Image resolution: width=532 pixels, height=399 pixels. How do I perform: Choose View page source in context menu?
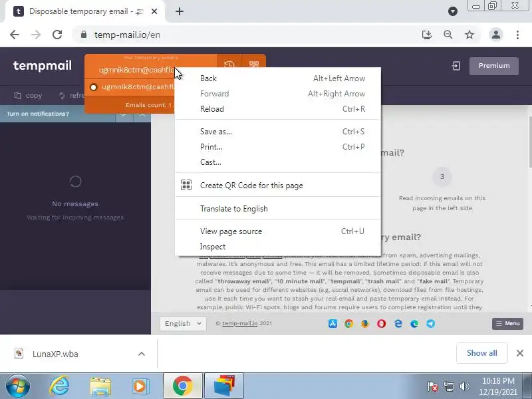[x=278, y=231]
